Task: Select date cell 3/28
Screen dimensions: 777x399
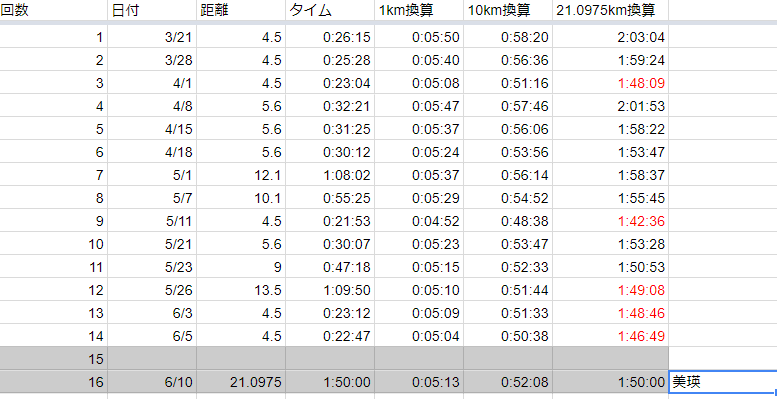Action: coord(152,59)
